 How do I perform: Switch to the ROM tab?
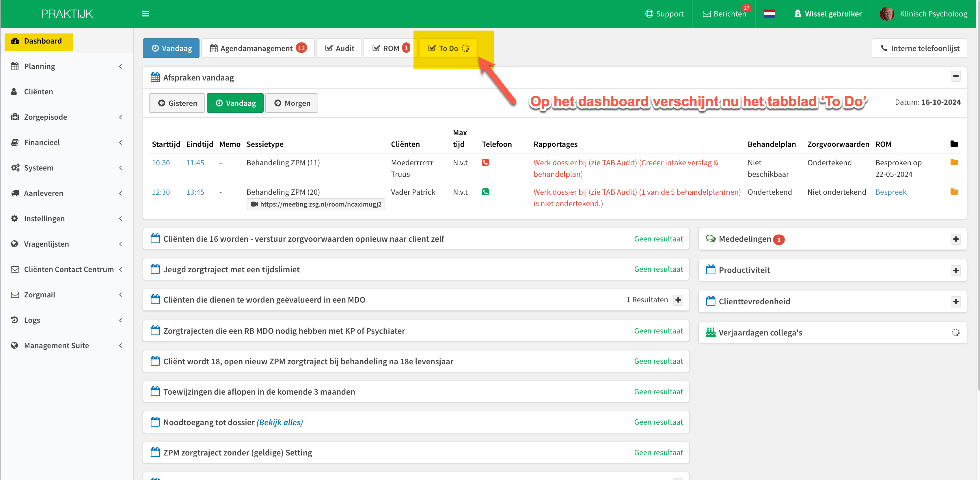coord(391,48)
